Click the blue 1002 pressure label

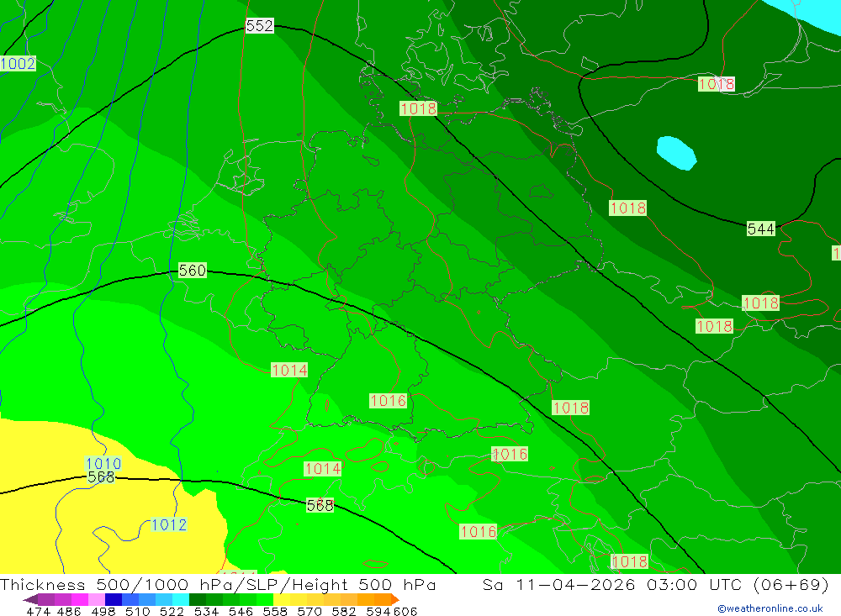[x=18, y=64]
